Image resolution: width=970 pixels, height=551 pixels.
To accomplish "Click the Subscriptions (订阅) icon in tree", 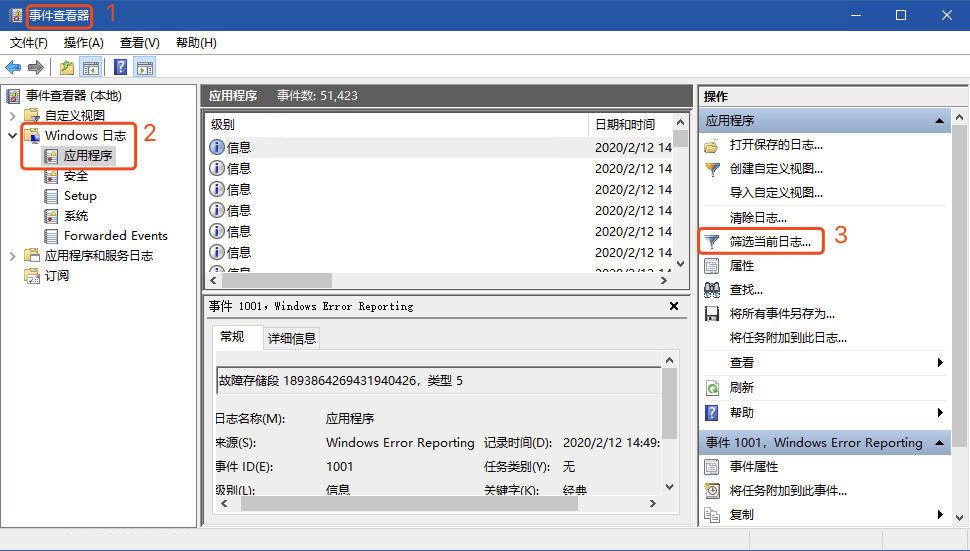I will pyautogui.click(x=32, y=275).
